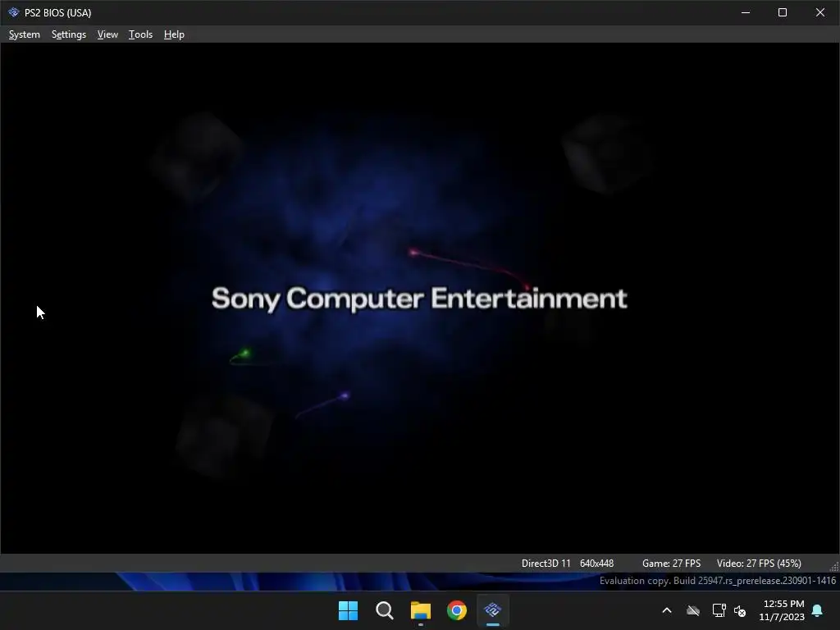The width and height of the screenshot is (840, 630).
Task: Click the PCSX2 taskbar icon
Action: [x=492, y=610]
